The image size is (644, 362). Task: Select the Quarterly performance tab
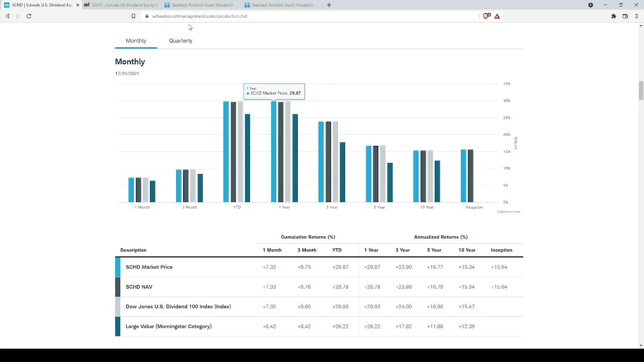[x=181, y=41]
